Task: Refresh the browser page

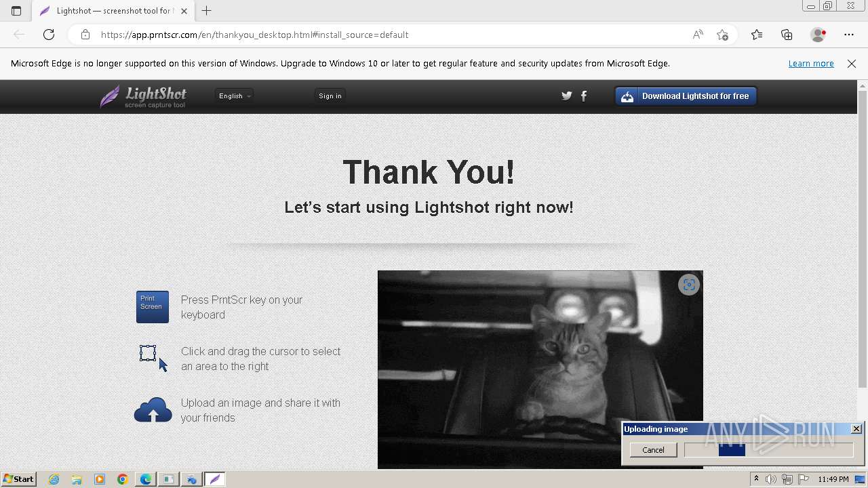Action: [49, 35]
